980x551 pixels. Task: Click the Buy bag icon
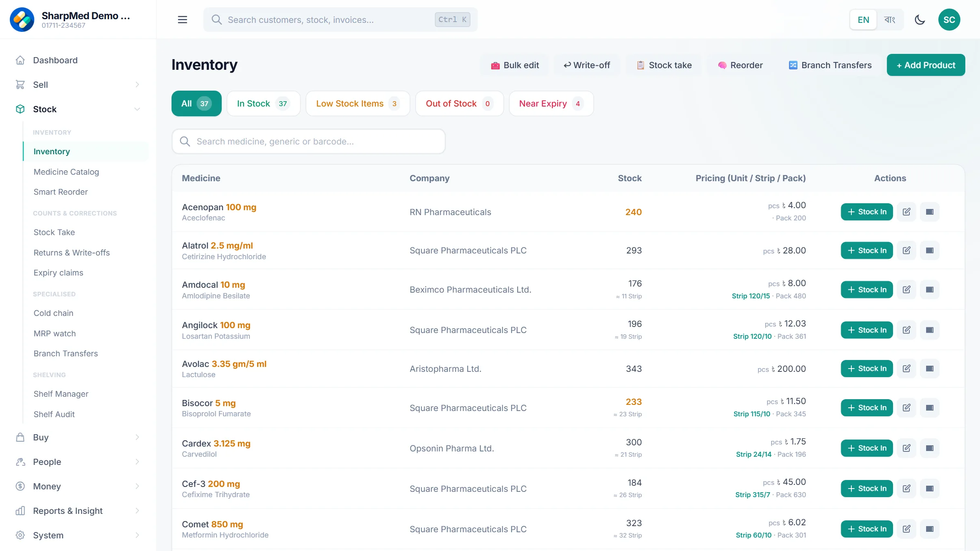(20, 438)
